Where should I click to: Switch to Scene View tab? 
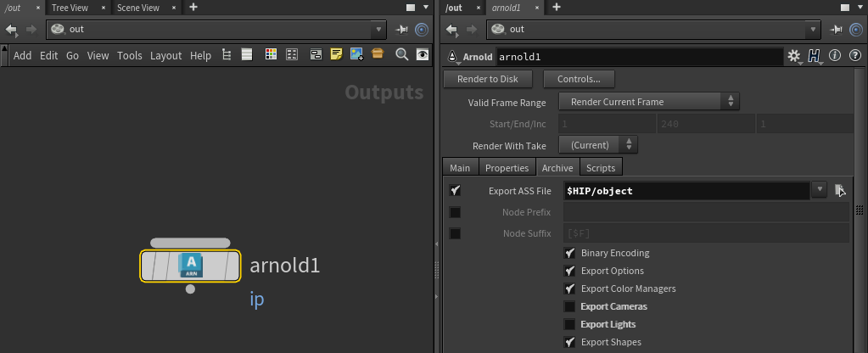pyautogui.click(x=138, y=8)
